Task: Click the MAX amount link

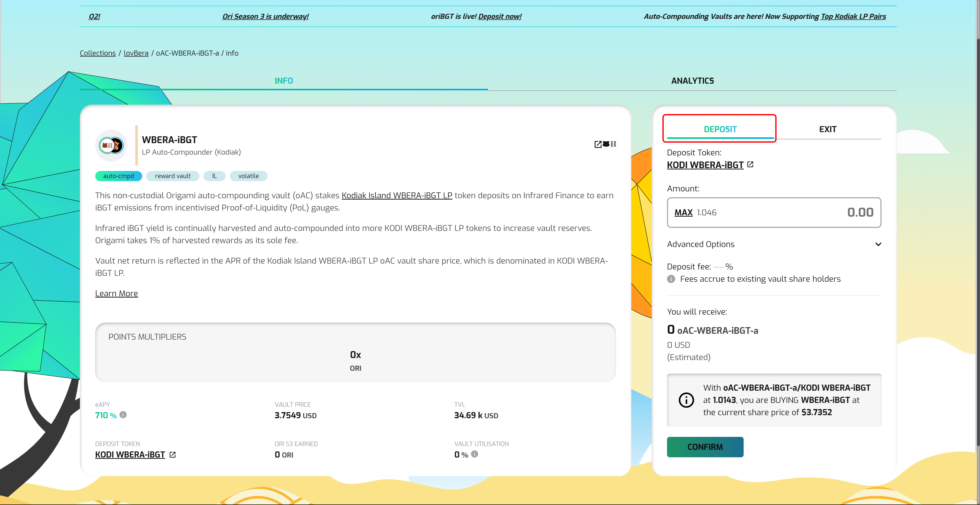Action: 683,213
